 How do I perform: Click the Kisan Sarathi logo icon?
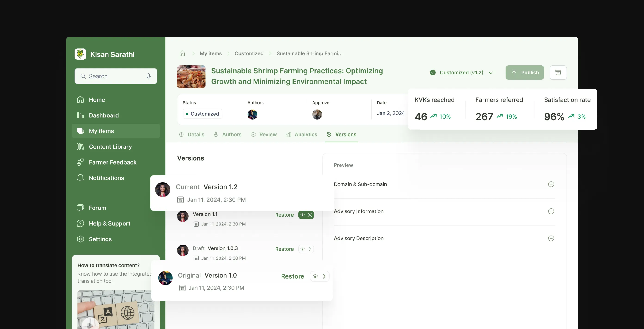[80, 54]
